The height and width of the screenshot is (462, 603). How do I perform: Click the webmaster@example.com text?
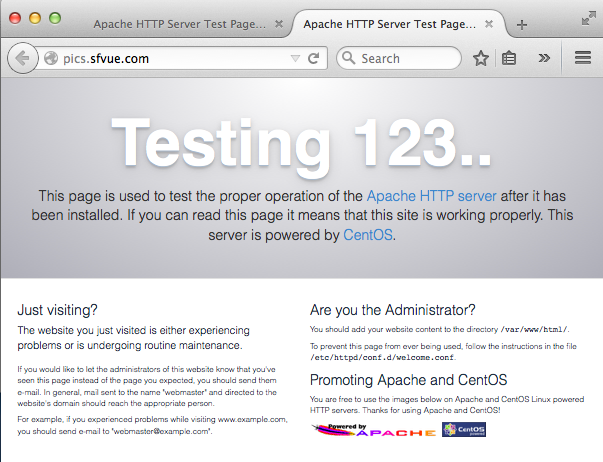click(x=161, y=431)
